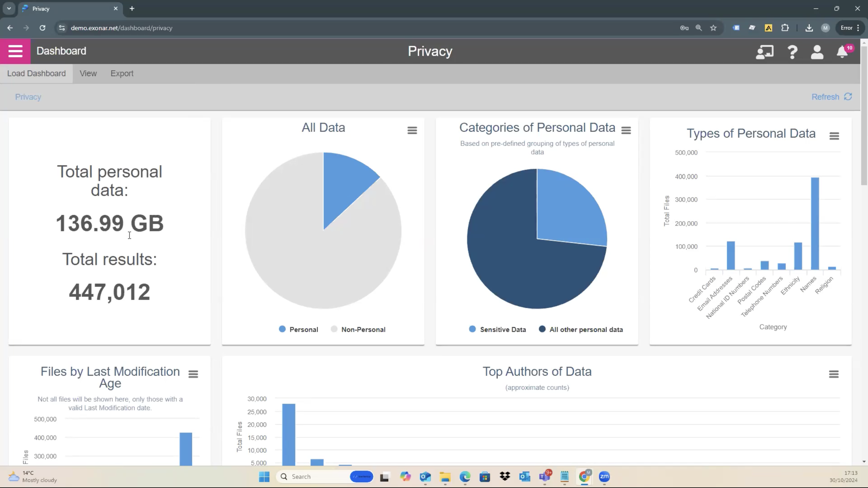The height and width of the screenshot is (488, 868).
Task: Open the Categories of Personal Data chart menu
Action: [x=626, y=130]
